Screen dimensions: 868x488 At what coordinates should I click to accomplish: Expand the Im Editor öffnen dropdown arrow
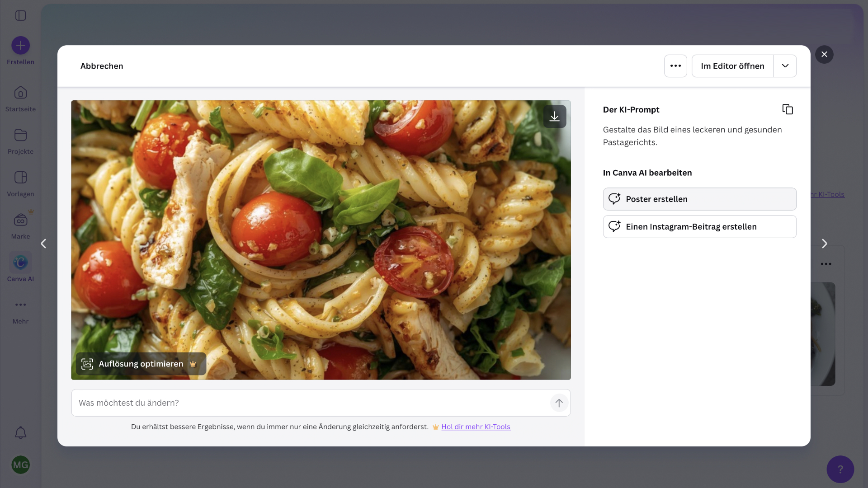[x=785, y=66]
